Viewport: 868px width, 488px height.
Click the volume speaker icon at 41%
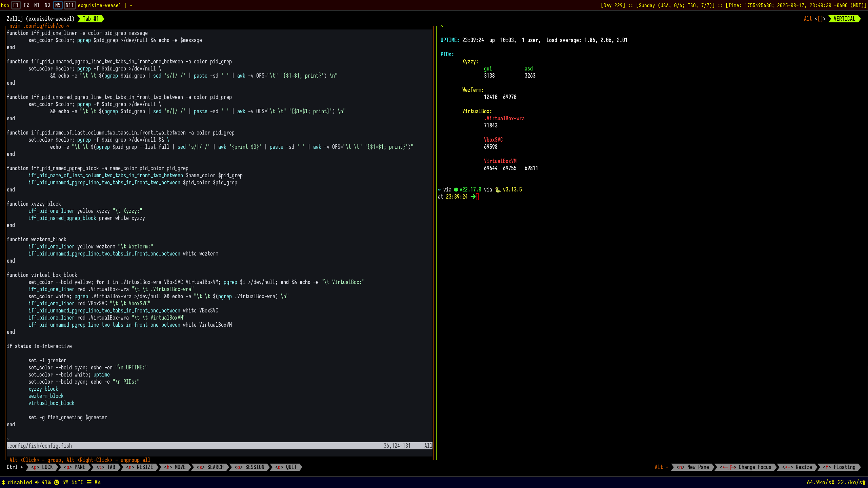coord(37,482)
